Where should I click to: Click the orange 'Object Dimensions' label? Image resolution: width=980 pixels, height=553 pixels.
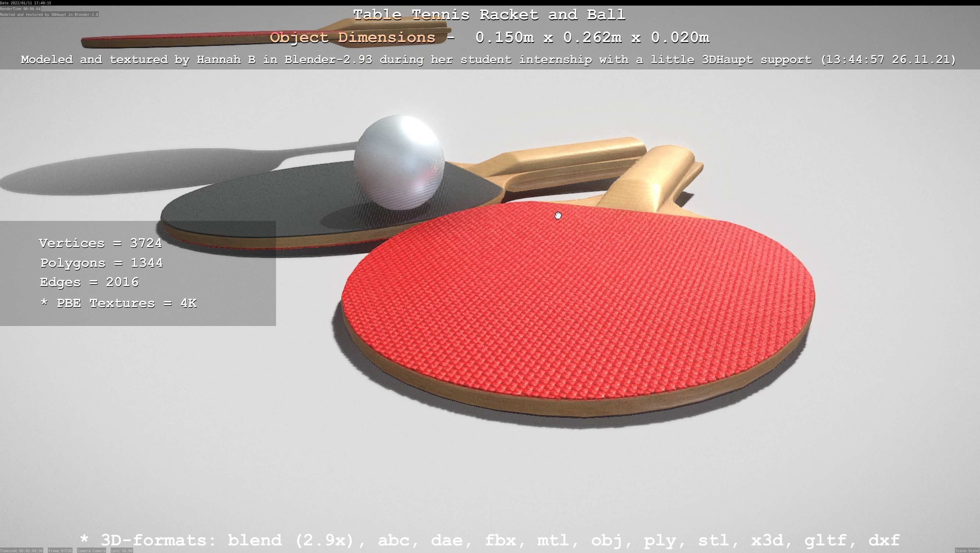coord(353,37)
